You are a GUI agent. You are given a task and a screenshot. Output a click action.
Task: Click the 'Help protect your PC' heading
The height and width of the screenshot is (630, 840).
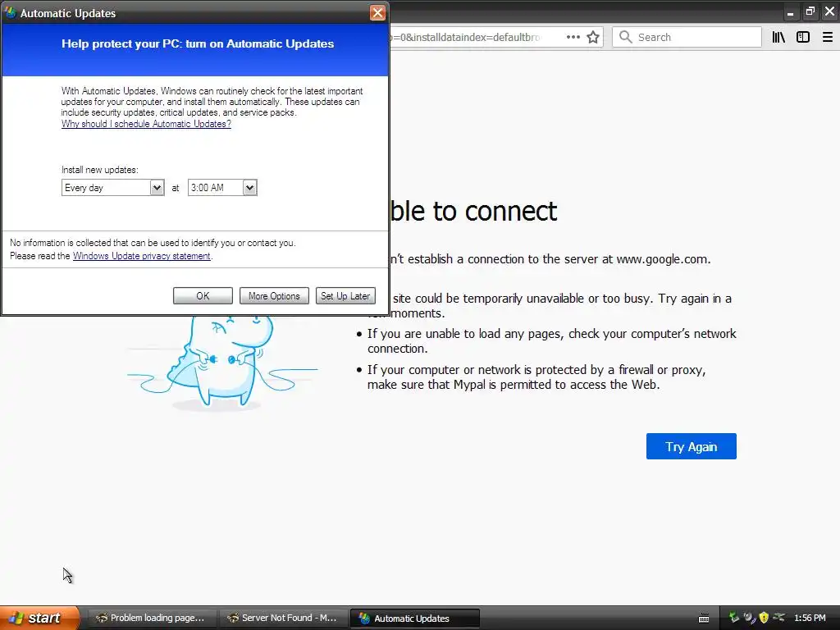pos(198,43)
